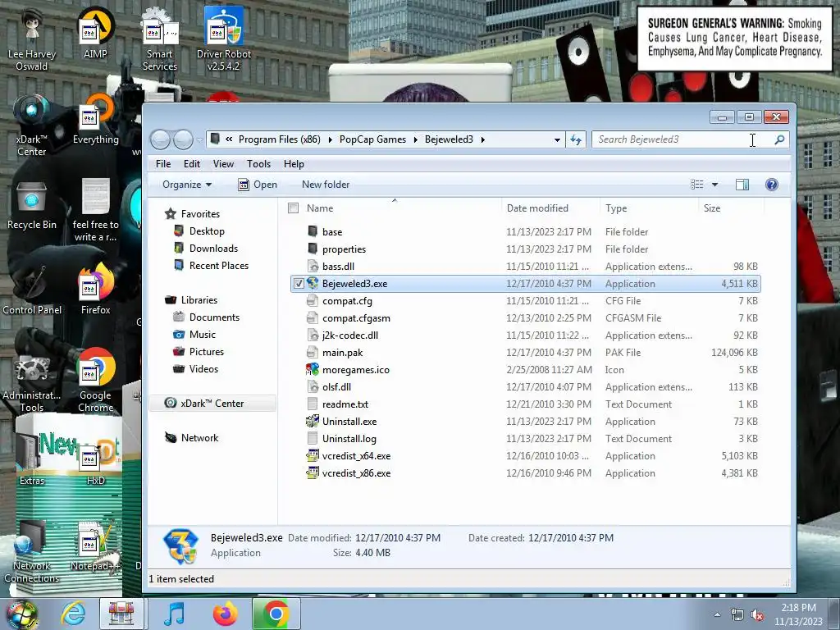The image size is (840, 630).
Task: Open Network Connections desktop icon
Action: [x=32, y=552]
